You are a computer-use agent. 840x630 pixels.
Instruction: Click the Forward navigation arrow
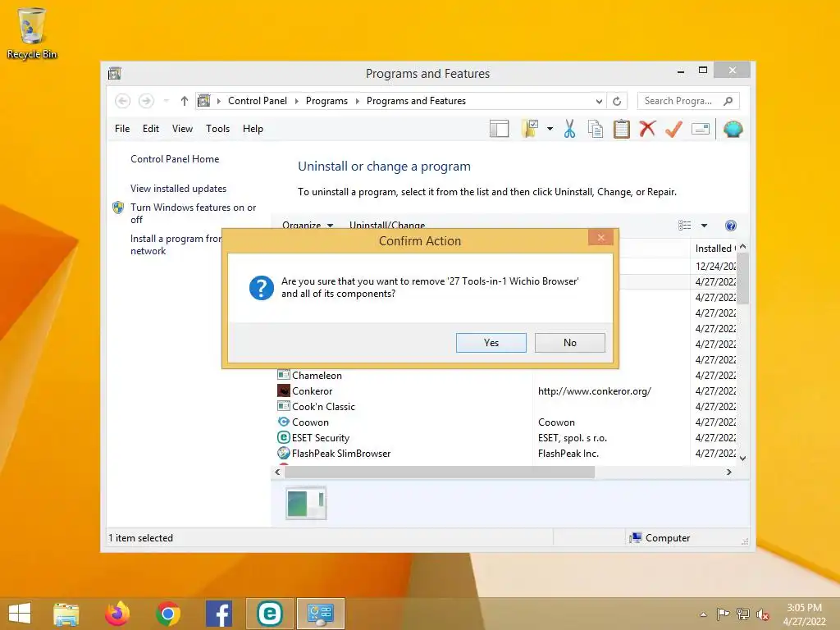pos(146,101)
